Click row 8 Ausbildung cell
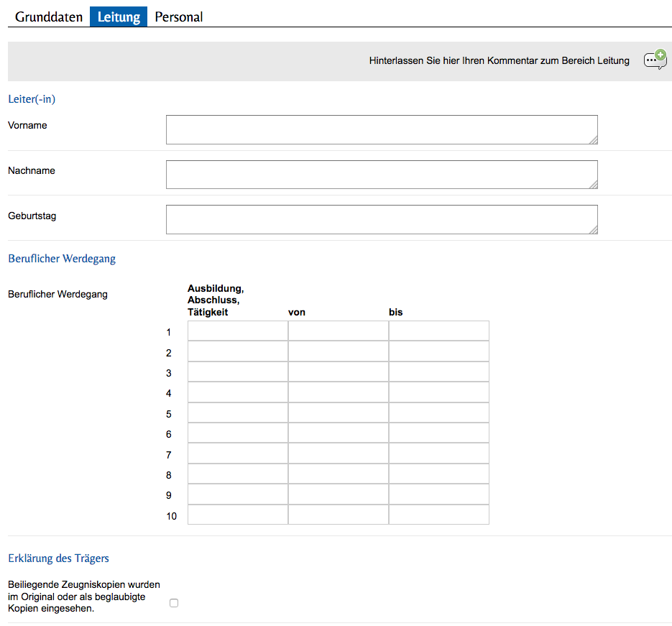 click(238, 474)
